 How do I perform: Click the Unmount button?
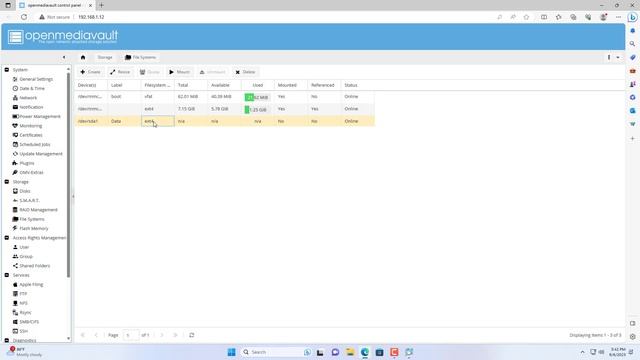(x=213, y=72)
